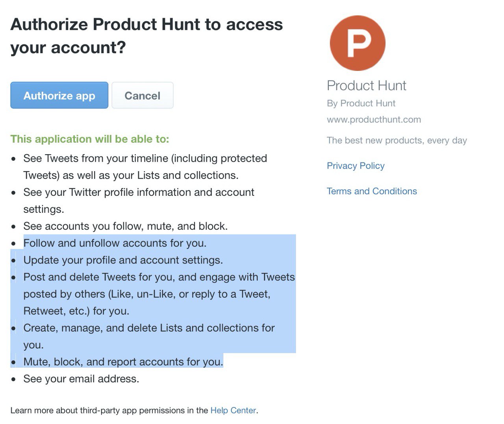Viewport: 504px width, 424px height.
Task: Open the Help Center link
Action: [x=233, y=410]
